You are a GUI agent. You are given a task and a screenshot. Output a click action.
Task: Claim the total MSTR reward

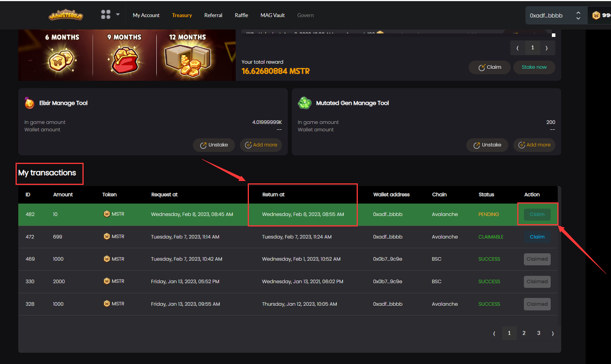(490, 67)
